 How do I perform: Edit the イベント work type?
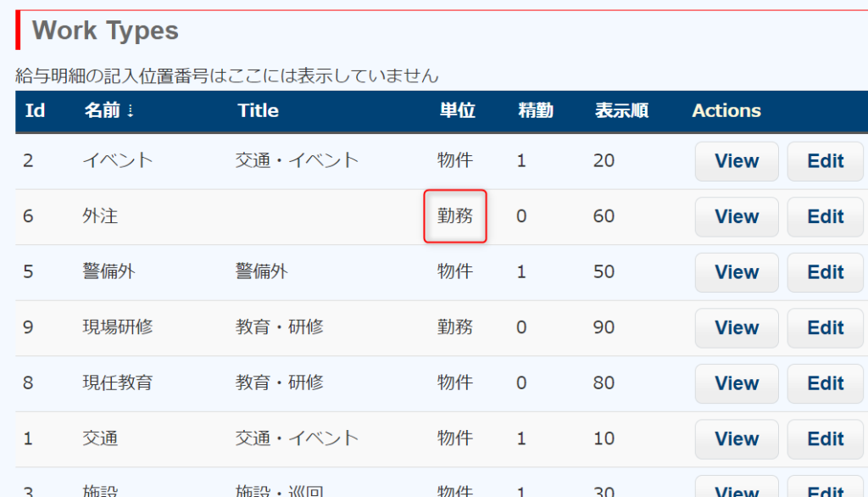click(x=824, y=161)
